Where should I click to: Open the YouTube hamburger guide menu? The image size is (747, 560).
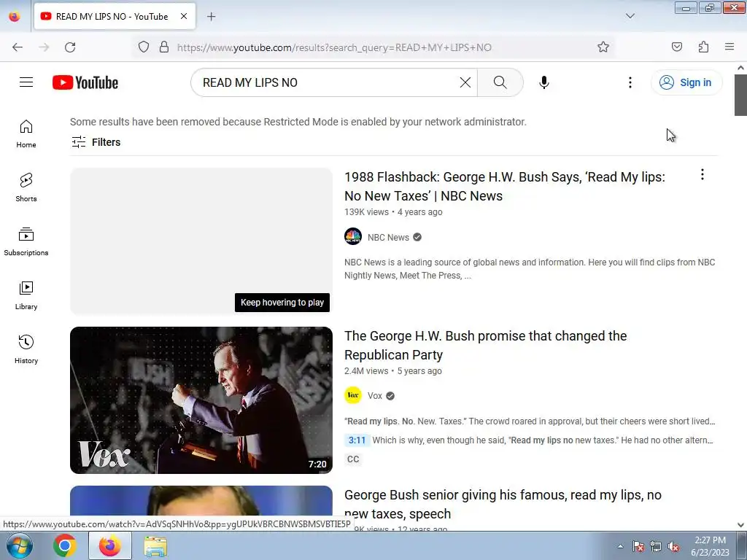coord(26,82)
